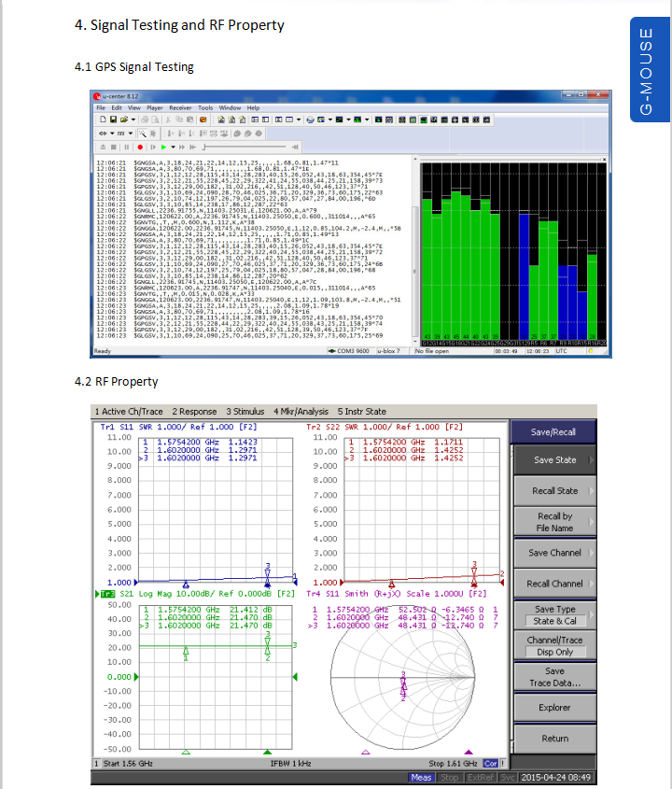This screenshot has height=789, width=672.
Task: Open the 3 Stimulus menu in analyzer
Action: click(245, 411)
